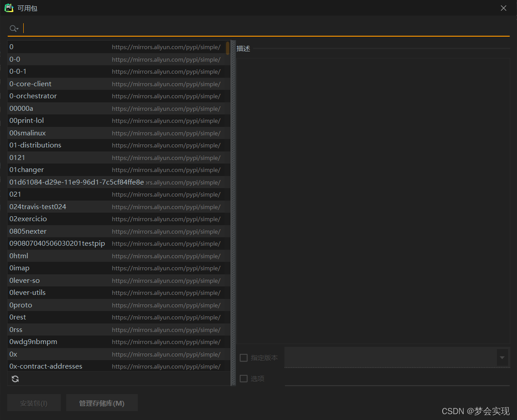Select package "0rest"
Image resolution: width=517 pixels, height=420 pixels.
coord(119,318)
